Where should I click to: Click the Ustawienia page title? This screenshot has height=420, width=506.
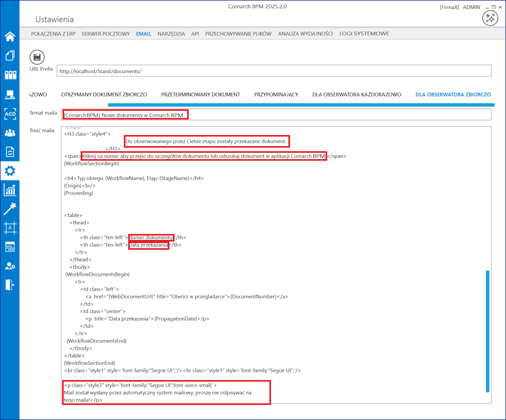point(55,19)
